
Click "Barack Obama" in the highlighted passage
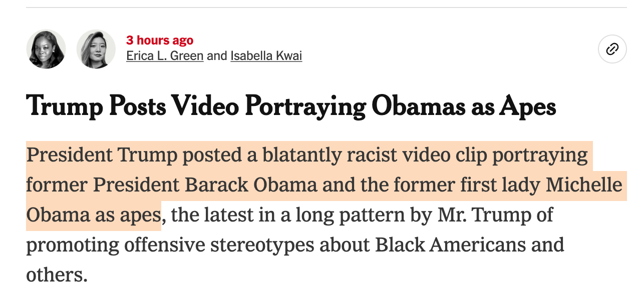(251, 185)
